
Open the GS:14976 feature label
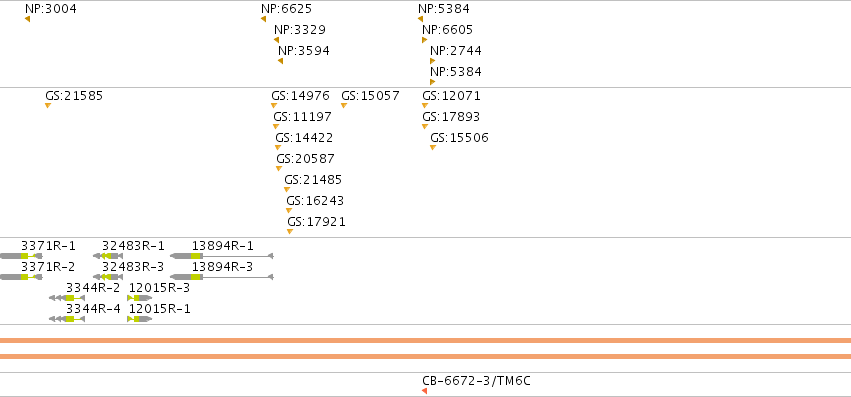(x=300, y=96)
